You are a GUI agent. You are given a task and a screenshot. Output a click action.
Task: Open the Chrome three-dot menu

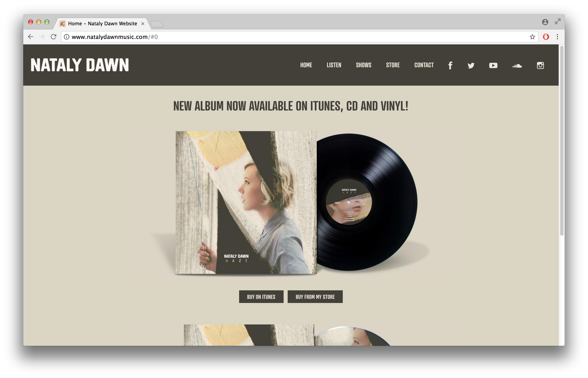(x=557, y=37)
